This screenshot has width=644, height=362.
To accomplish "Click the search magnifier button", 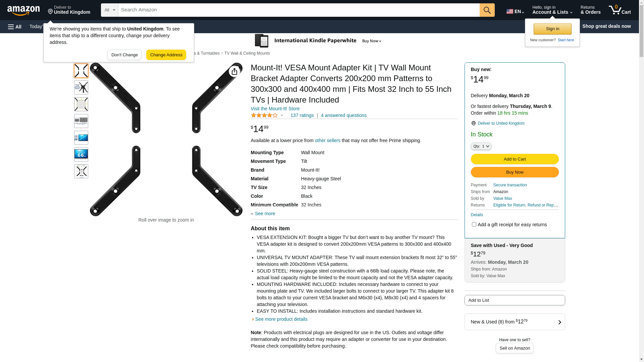I will (487, 10).
